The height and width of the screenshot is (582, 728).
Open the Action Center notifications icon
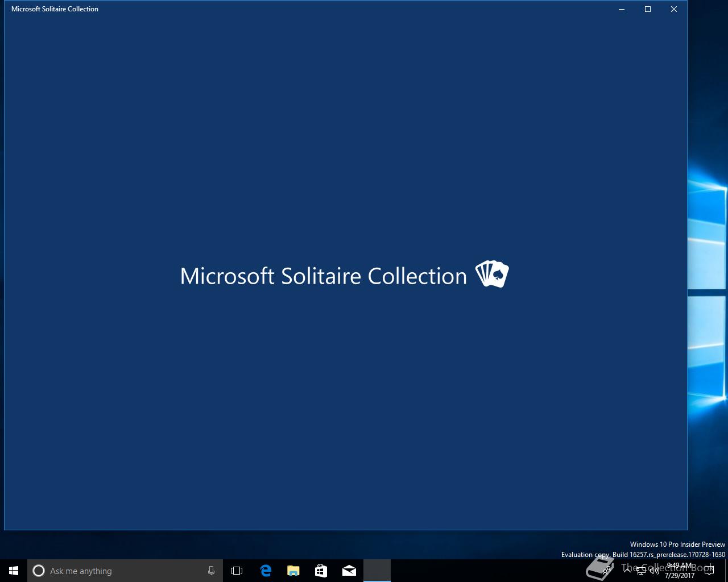click(x=709, y=571)
